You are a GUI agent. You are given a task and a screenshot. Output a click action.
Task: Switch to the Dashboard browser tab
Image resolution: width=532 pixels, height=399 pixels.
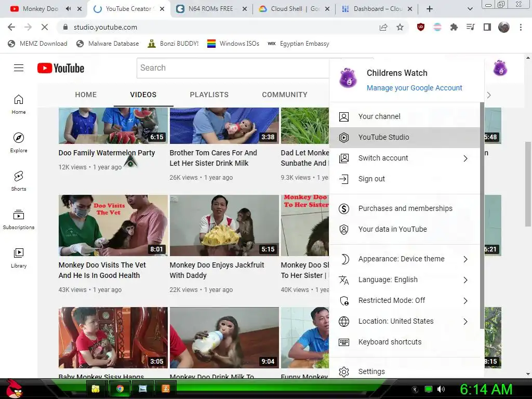point(377,9)
